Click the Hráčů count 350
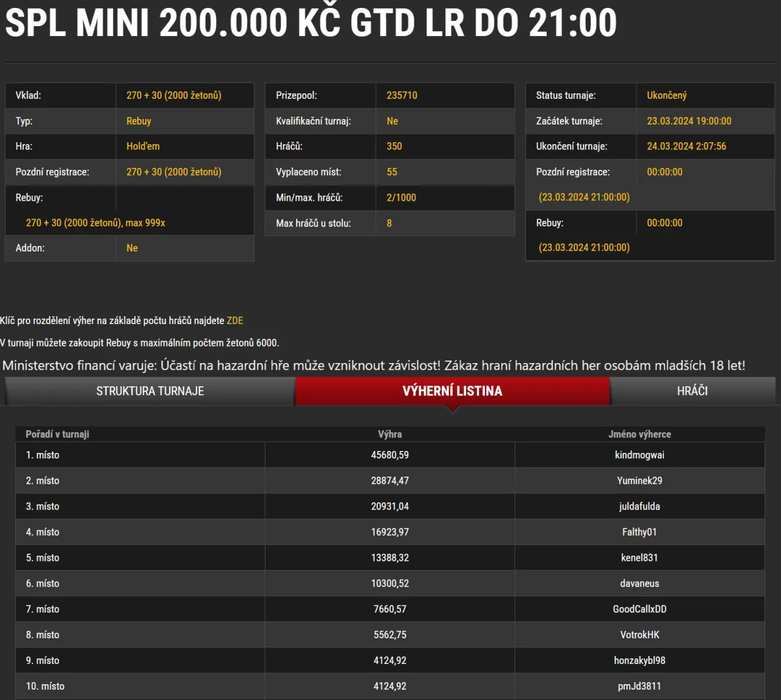 click(394, 146)
